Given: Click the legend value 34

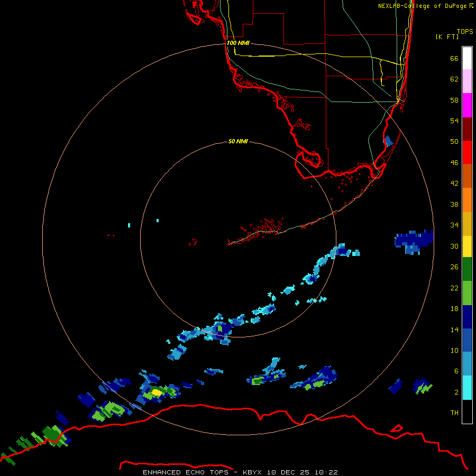Looking at the screenshot, I should [x=454, y=225].
